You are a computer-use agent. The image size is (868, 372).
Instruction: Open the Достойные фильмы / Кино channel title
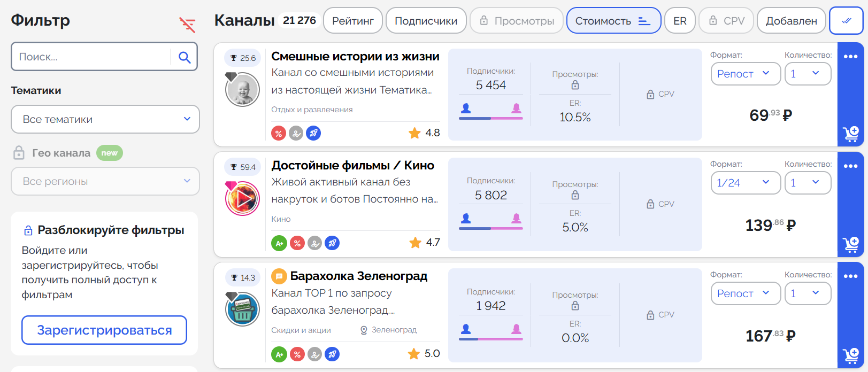pos(352,166)
